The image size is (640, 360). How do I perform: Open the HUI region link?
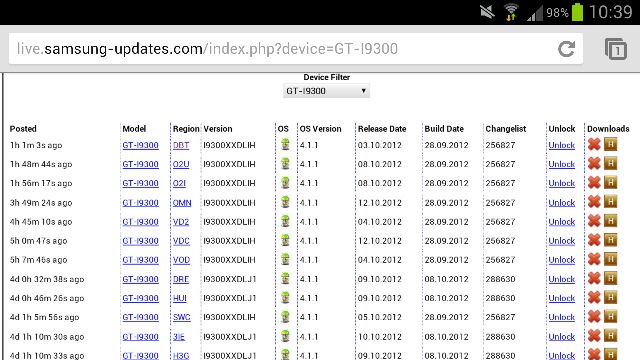point(180,299)
